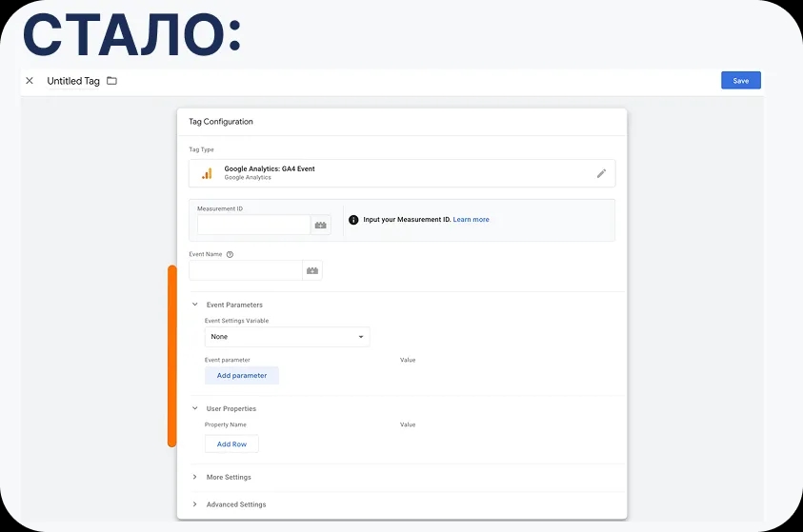Click the Value label under Event Parameters
The height and width of the screenshot is (532, 803).
pos(408,360)
